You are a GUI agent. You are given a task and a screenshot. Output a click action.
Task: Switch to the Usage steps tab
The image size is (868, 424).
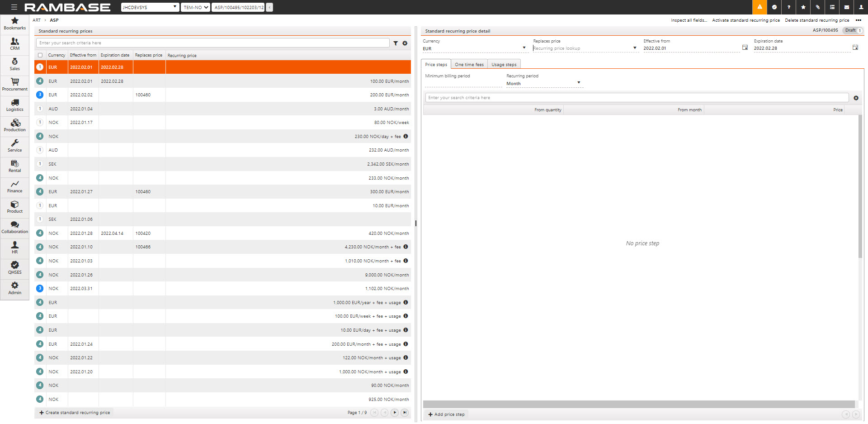[x=504, y=65]
